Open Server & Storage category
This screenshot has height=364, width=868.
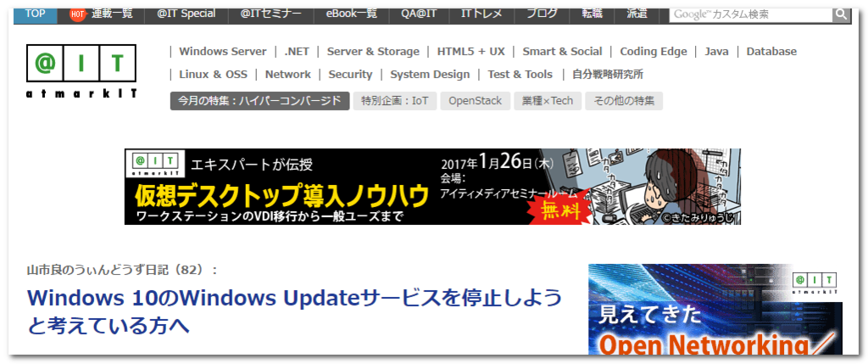point(373,52)
